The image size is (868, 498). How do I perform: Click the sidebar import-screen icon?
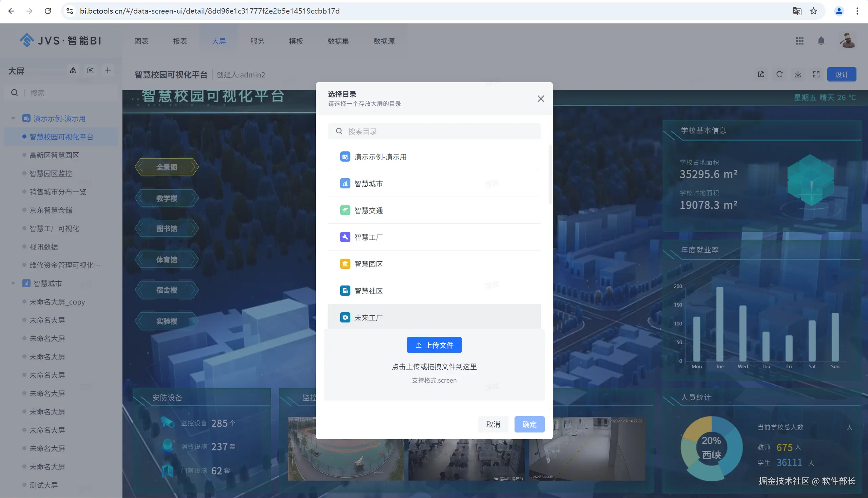[x=90, y=71]
